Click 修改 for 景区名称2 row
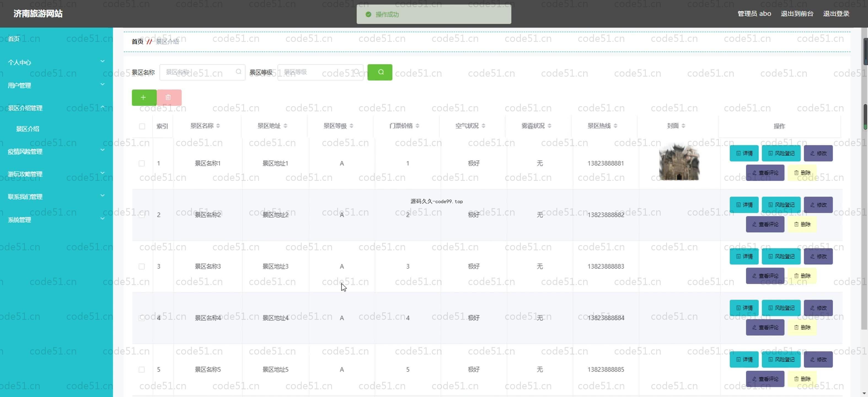This screenshot has width=868, height=397. (x=818, y=205)
